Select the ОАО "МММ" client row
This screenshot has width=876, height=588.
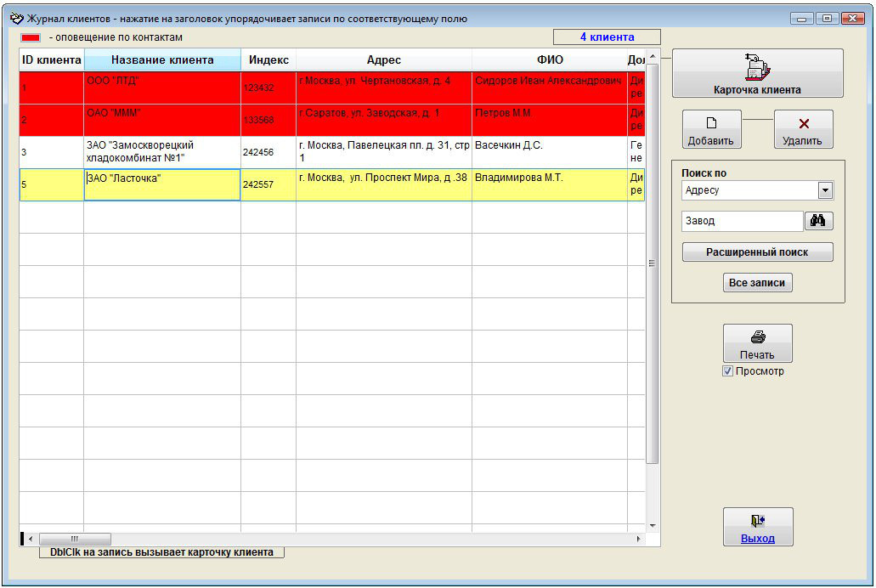161,120
